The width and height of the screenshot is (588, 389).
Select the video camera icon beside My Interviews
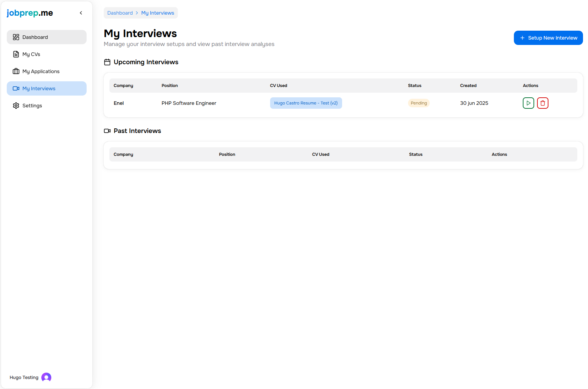16,88
